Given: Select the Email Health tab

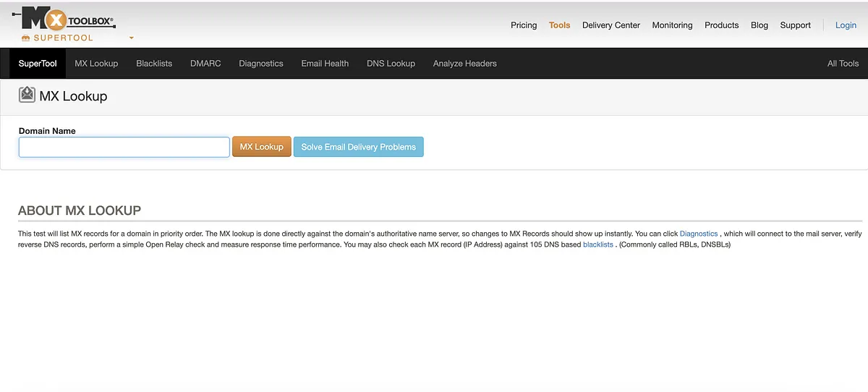Looking at the screenshot, I should pyautogui.click(x=325, y=64).
